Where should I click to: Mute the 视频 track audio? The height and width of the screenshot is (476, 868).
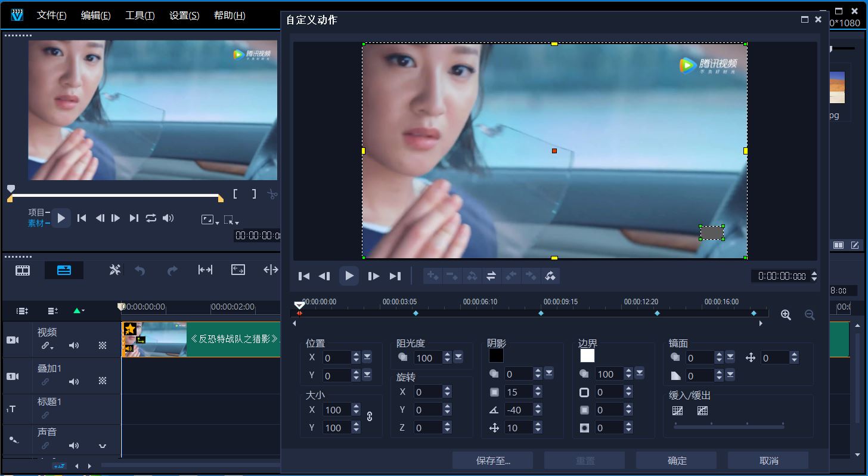[x=74, y=345]
